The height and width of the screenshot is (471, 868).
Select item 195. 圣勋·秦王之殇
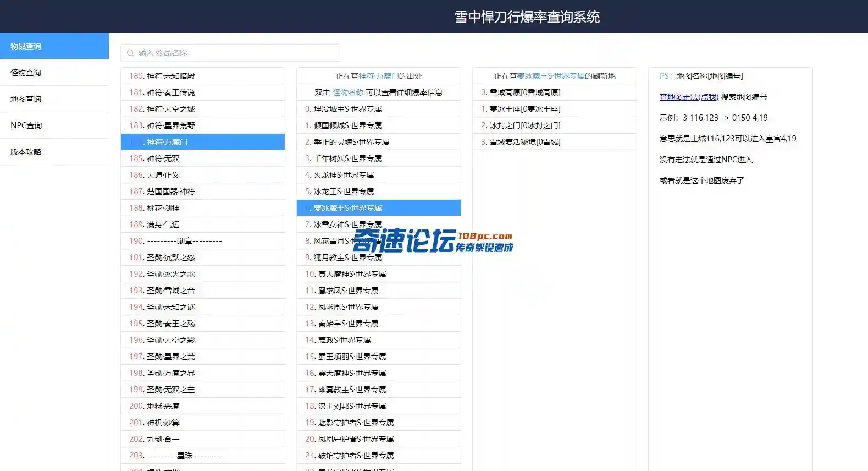coord(203,324)
